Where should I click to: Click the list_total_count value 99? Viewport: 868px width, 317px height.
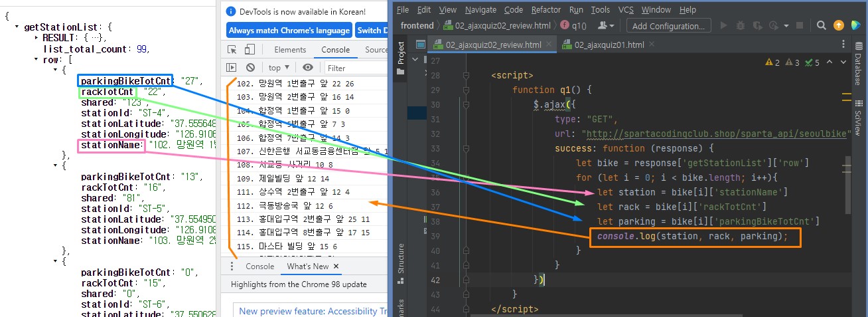(x=142, y=49)
